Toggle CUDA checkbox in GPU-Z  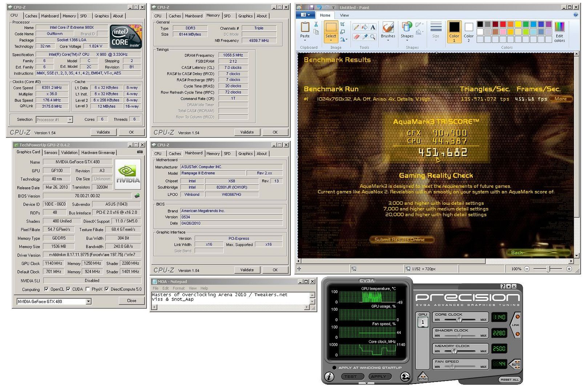click(x=68, y=289)
